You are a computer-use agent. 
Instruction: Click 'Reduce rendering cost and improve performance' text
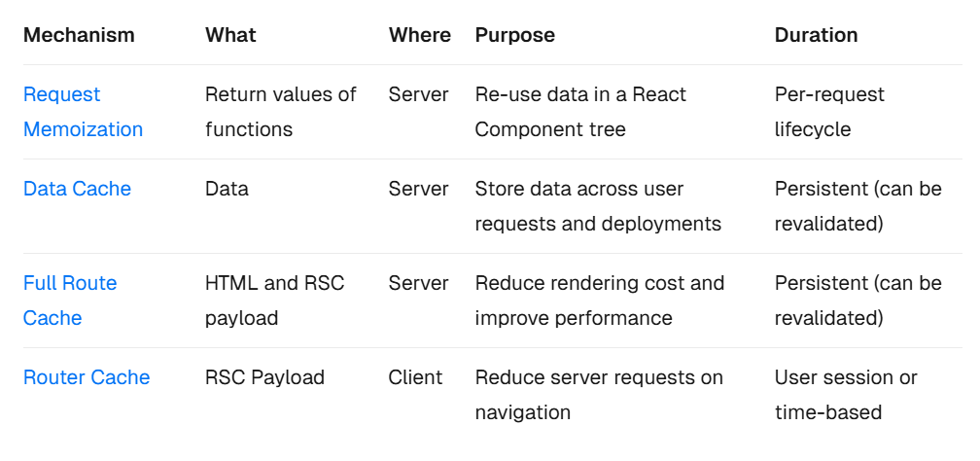(x=600, y=301)
